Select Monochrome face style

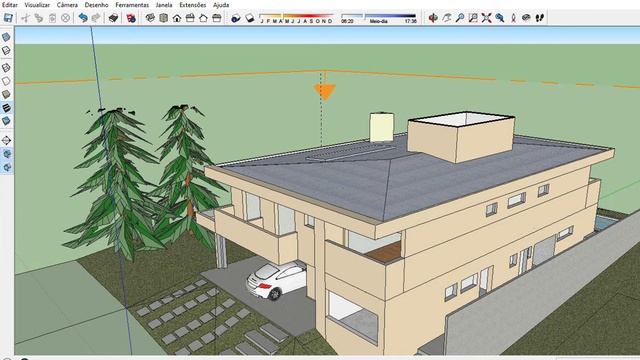[6, 121]
